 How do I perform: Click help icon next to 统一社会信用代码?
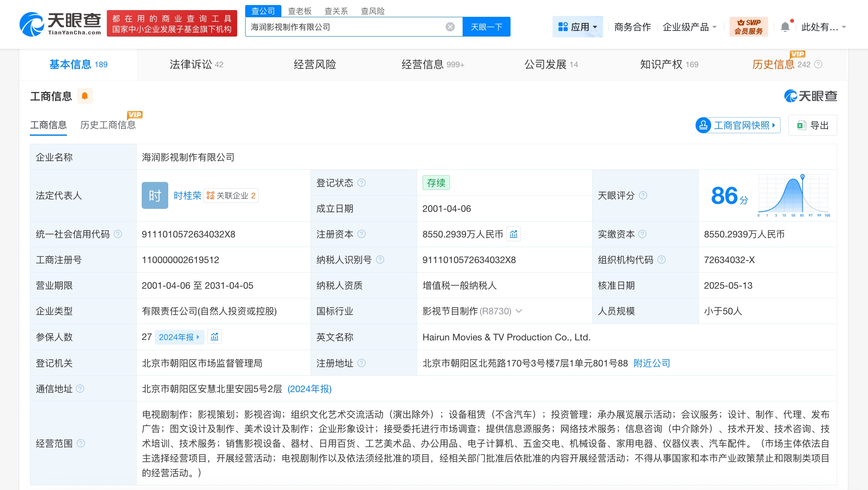click(118, 234)
